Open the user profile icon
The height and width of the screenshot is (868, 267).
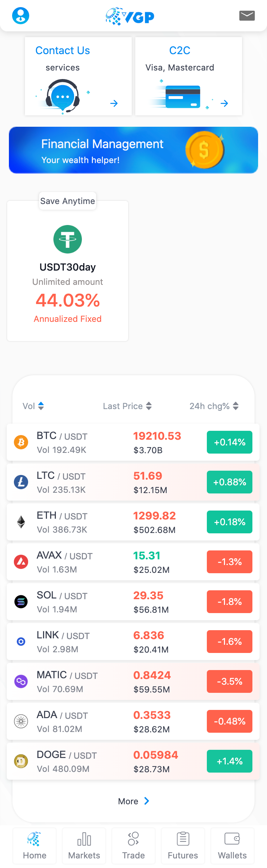pyautogui.click(x=21, y=16)
